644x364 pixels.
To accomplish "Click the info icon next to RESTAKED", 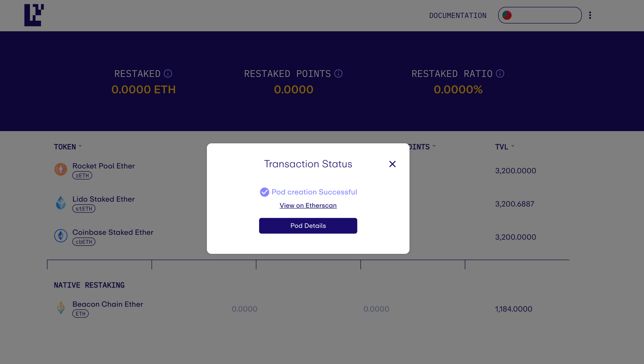I will point(168,73).
